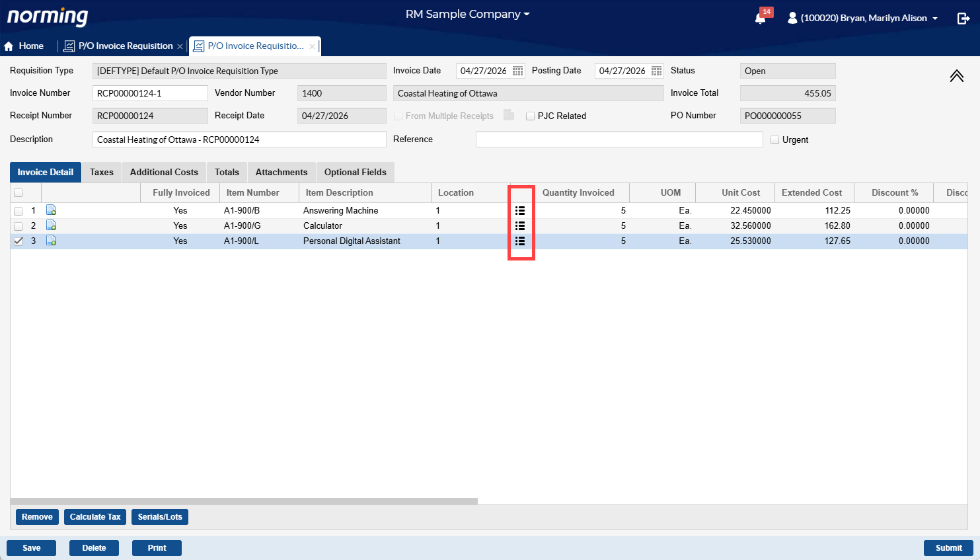Enable the PJC Related checkbox
Viewport: 980px width, 560px height.
point(530,116)
